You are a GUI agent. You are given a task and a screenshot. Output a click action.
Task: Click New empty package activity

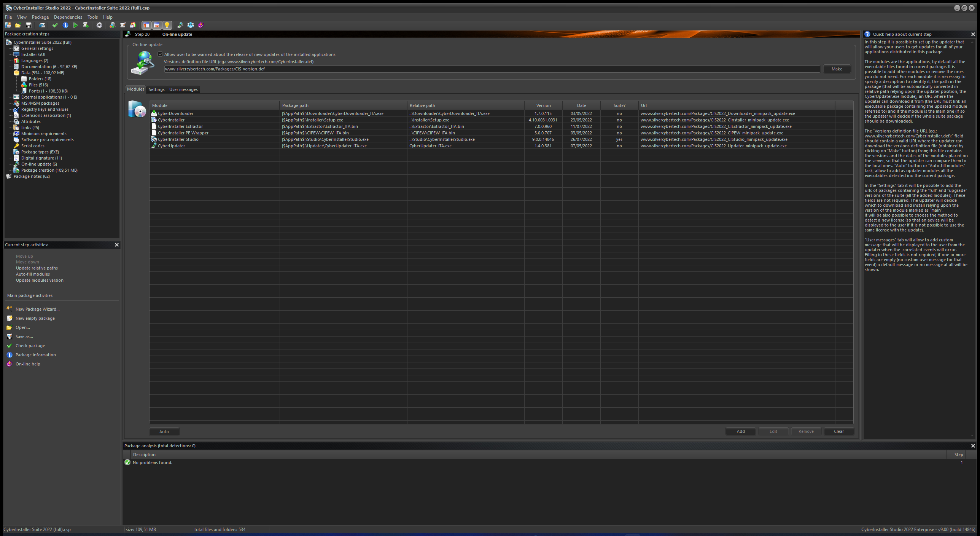point(35,318)
